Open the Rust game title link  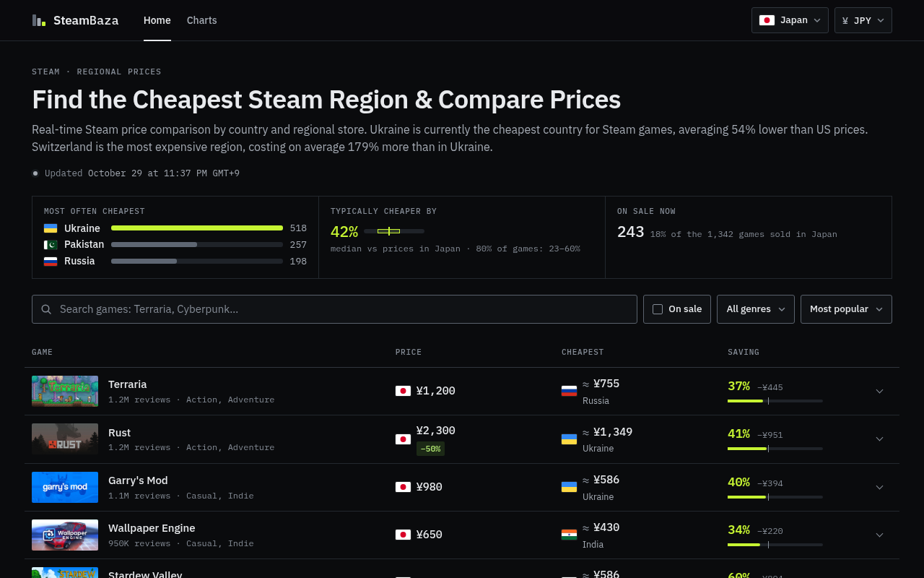pos(120,433)
